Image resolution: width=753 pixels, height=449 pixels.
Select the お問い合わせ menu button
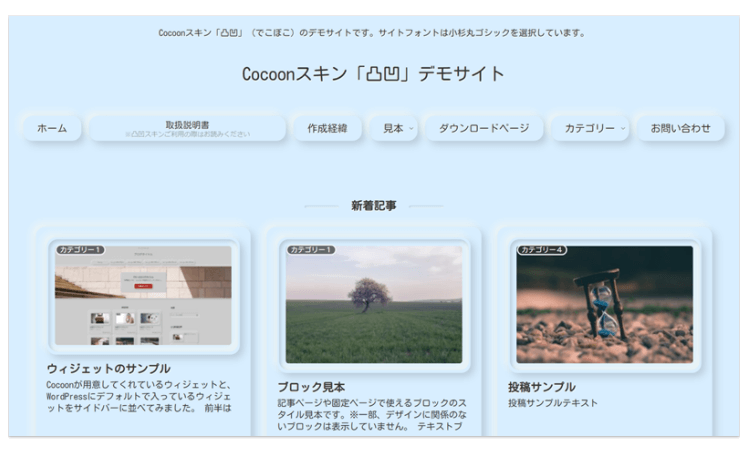click(x=680, y=129)
